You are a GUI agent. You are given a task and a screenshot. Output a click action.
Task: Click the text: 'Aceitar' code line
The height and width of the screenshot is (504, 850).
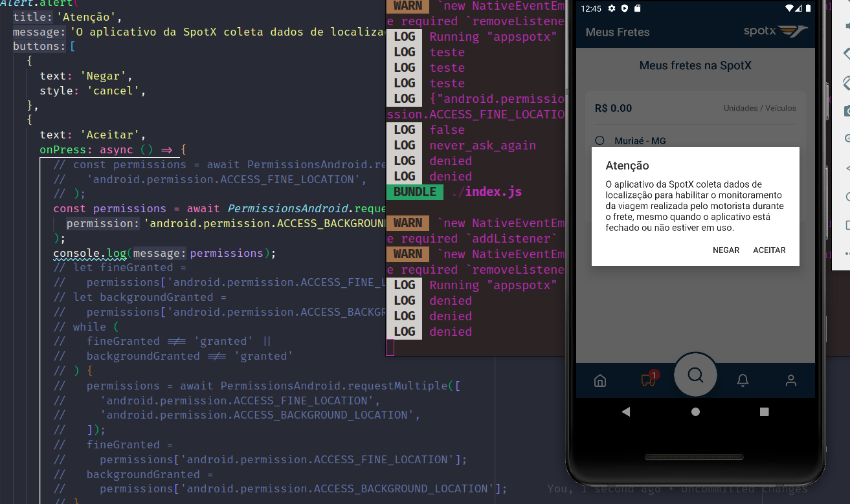[x=93, y=135]
